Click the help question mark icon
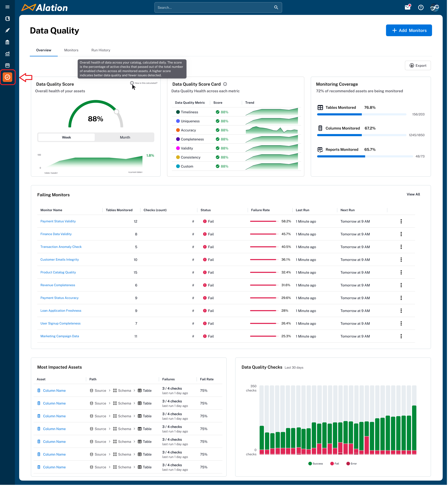The image size is (448, 486). point(421,7)
